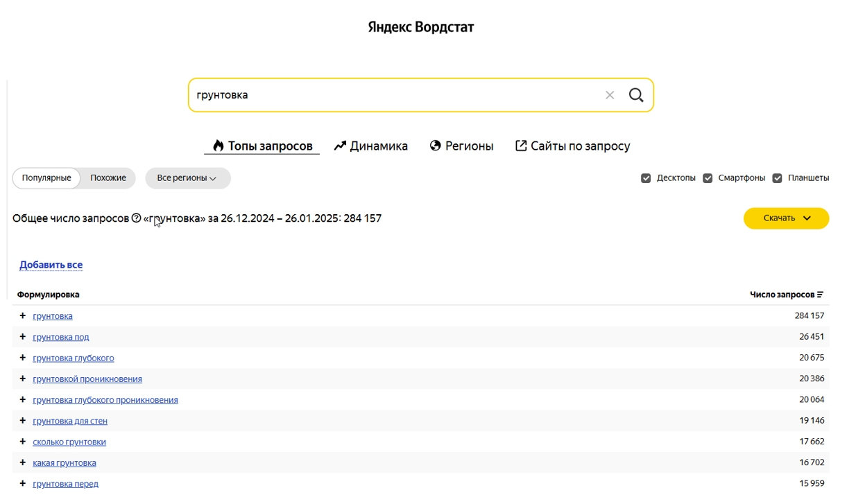Add «грунтовка для стен» with its plus icon
Viewport: 856px width, 504px height.
pyautogui.click(x=23, y=421)
